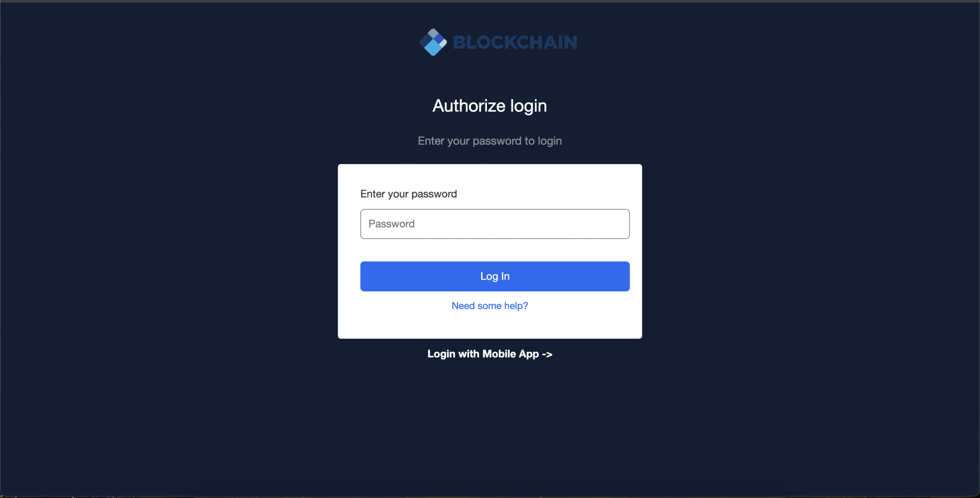Place cursor in the password box
The height and width of the screenshot is (498, 980).
tap(495, 224)
